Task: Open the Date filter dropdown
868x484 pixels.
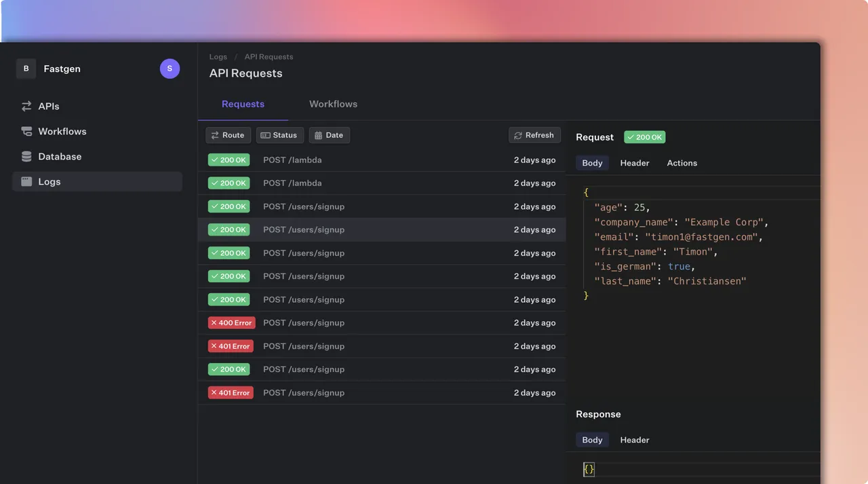Action: pyautogui.click(x=329, y=135)
